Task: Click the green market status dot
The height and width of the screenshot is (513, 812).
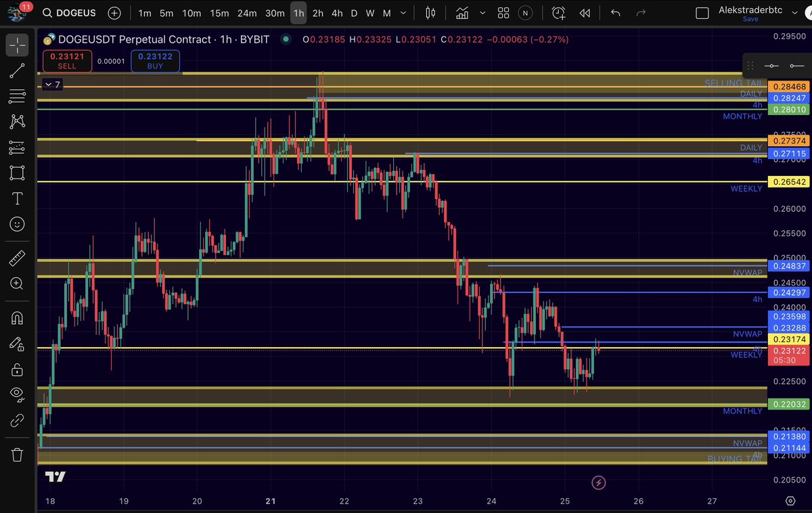Action: click(x=286, y=39)
